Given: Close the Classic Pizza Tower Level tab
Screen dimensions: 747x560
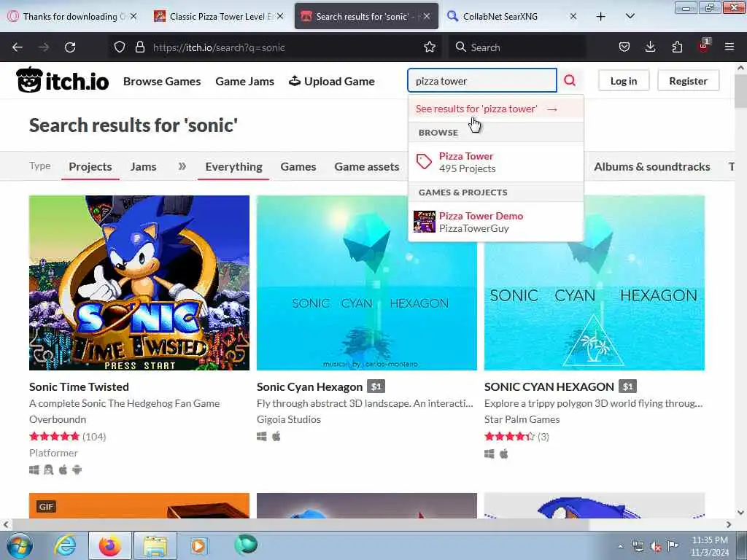Looking at the screenshot, I should tap(280, 17).
